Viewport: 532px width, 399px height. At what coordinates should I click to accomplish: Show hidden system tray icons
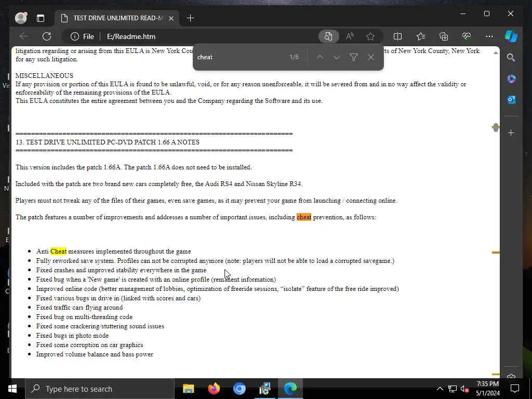440,389
